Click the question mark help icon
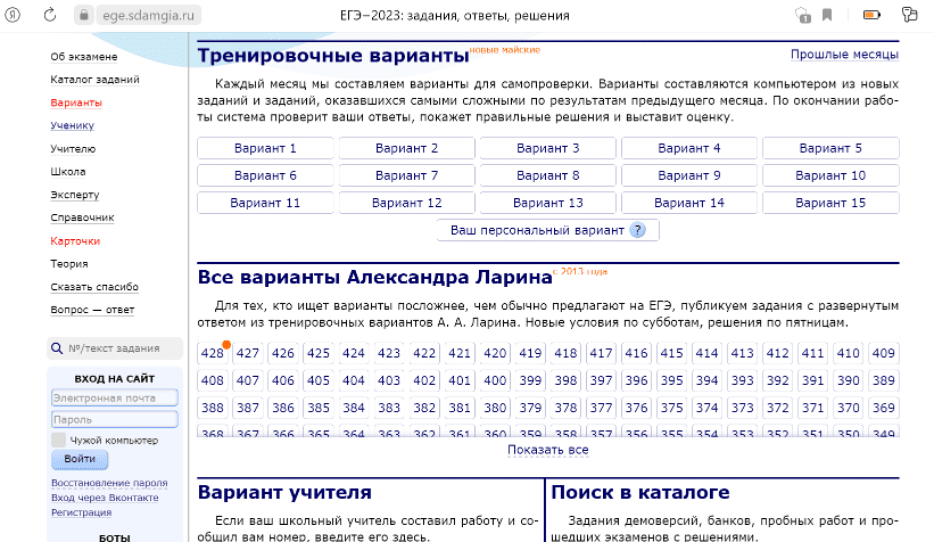 click(x=637, y=230)
